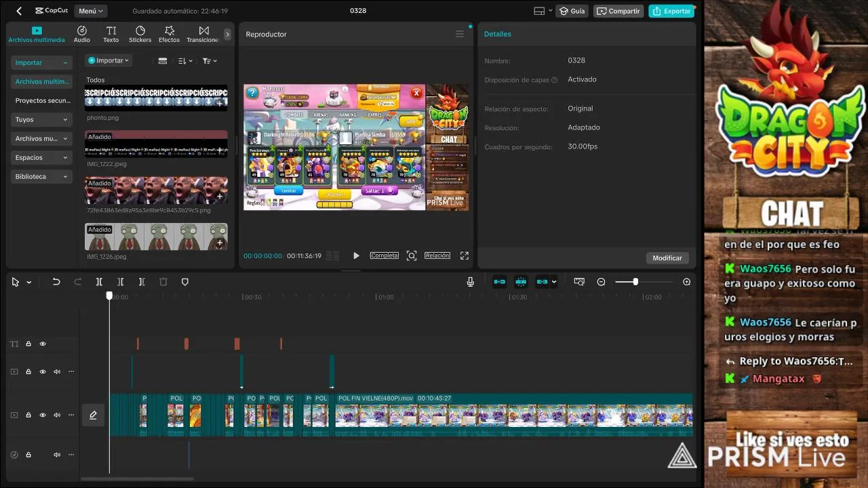Hide the text track
This screenshot has height=488, width=868.
43,344
